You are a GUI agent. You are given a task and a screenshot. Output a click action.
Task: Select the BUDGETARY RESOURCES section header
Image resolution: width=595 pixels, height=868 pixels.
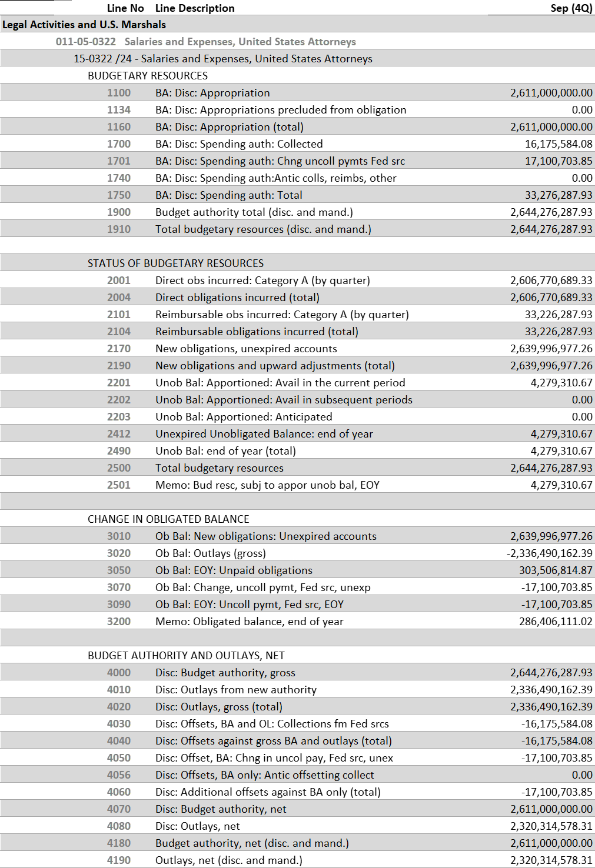147,75
